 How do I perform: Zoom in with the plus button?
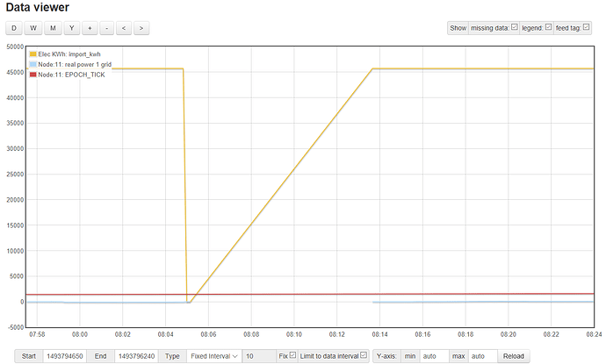pos(90,28)
